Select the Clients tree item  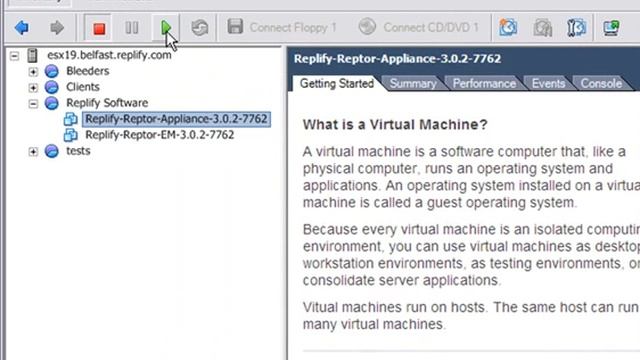(x=83, y=87)
